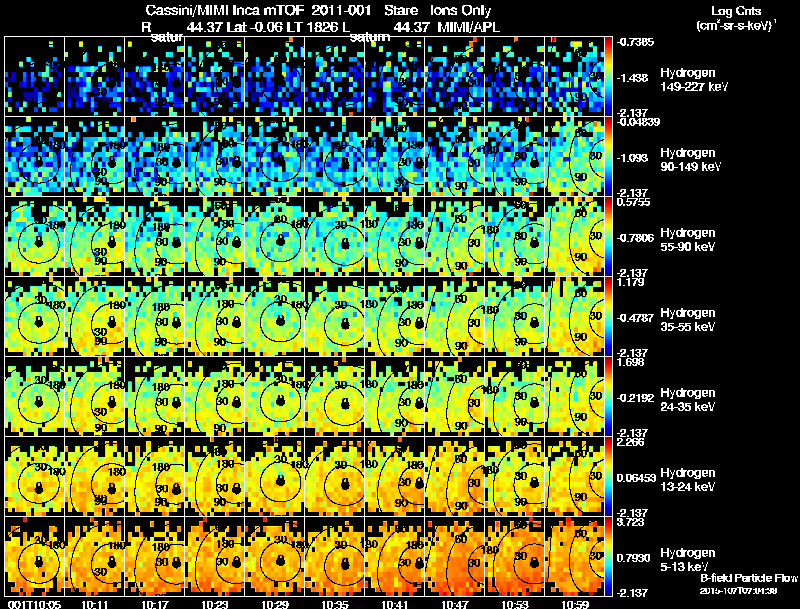Screen dimensions: 800x609
Task: Click the 10:53 time label
Action: pos(515,604)
